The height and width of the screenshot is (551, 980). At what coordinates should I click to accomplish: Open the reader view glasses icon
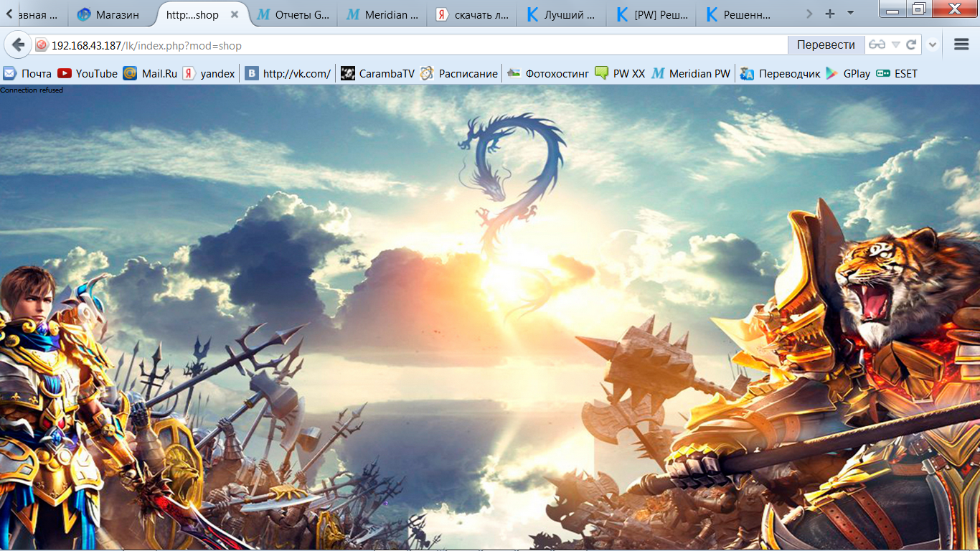(x=877, y=44)
